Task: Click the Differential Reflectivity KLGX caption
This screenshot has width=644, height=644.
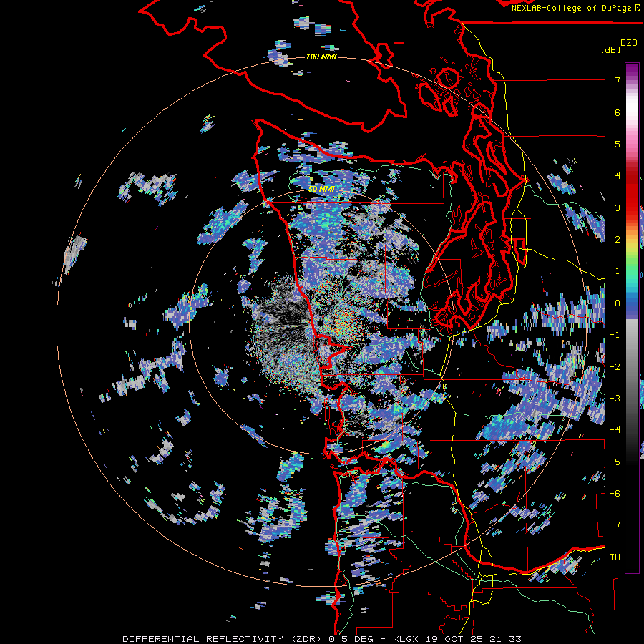Action: [x=322, y=639]
